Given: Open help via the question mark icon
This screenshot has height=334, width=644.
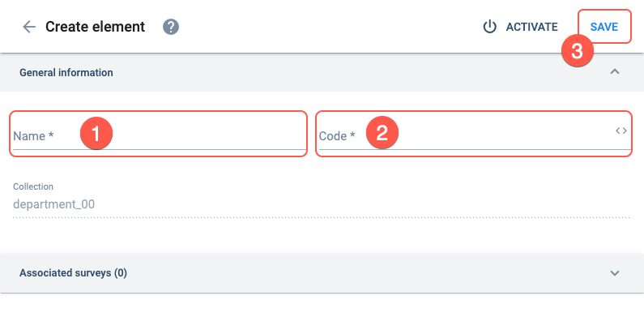Looking at the screenshot, I should tap(171, 27).
